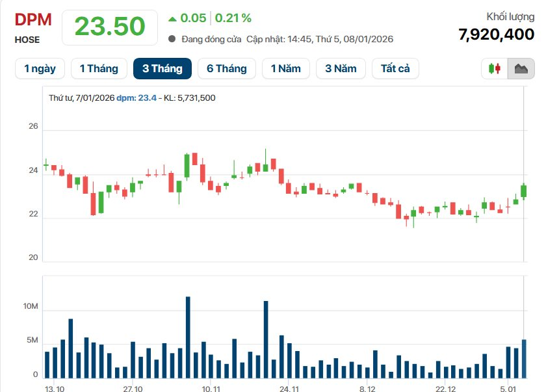Click the tallest volume bar near 10.11
This screenshot has width=546, height=392.
pos(188,337)
